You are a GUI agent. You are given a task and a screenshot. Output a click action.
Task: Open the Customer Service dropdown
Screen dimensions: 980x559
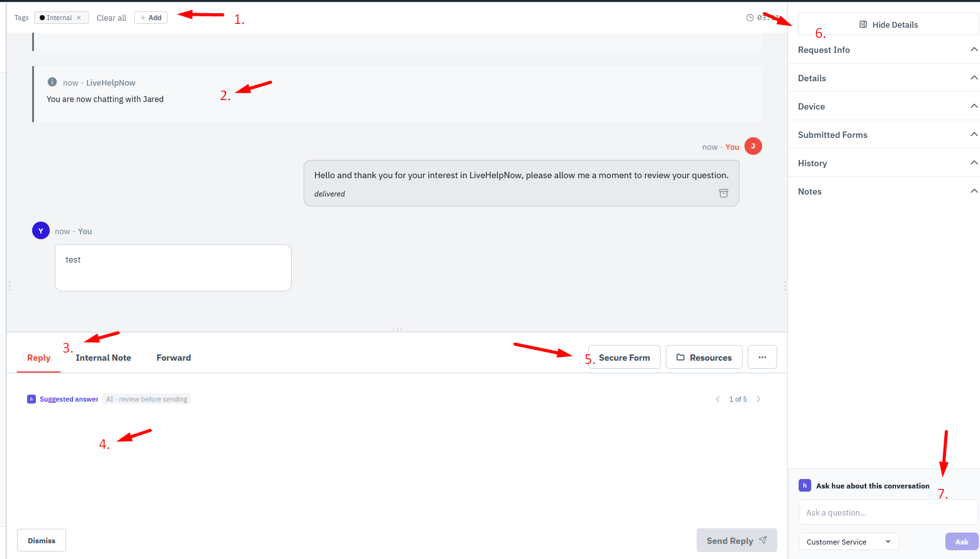pos(848,541)
